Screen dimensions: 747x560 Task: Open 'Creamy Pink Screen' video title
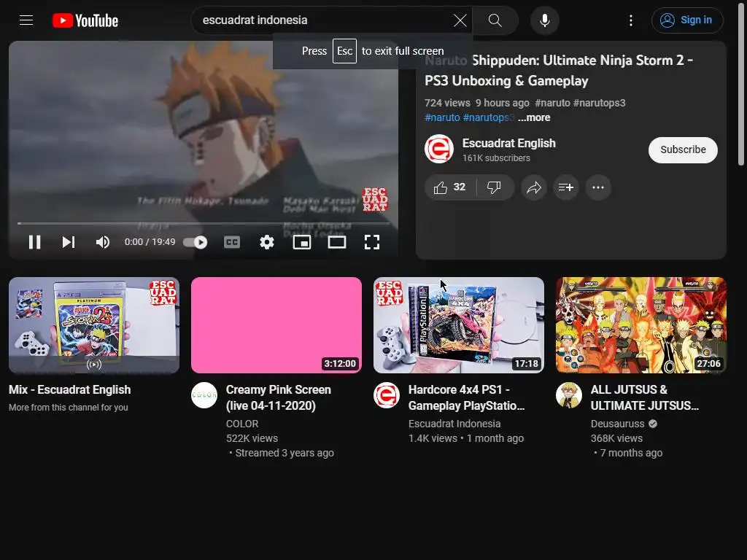(278, 397)
